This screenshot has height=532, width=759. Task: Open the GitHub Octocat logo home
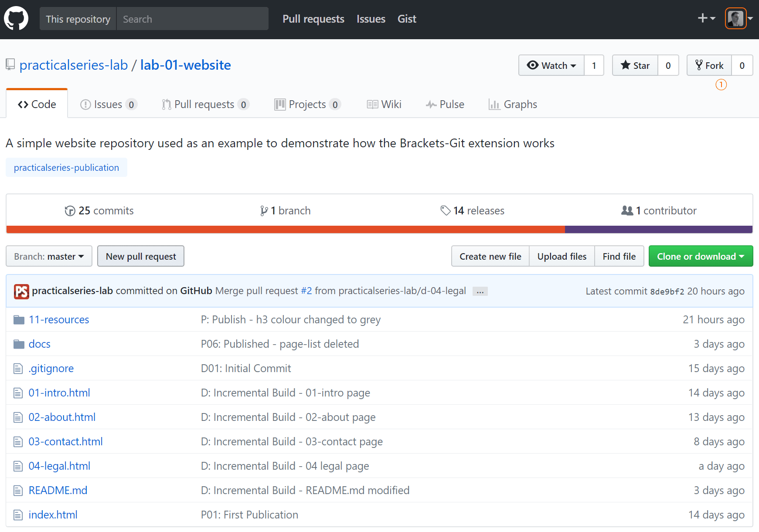16,19
